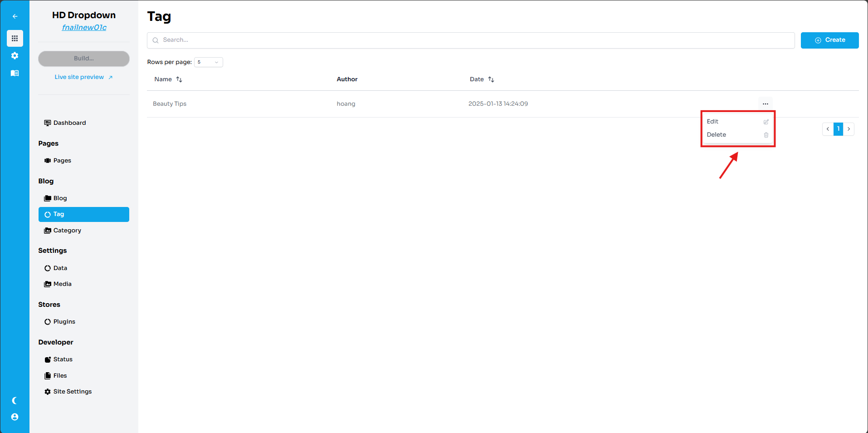Open the documentation book icon

point(15,73)
